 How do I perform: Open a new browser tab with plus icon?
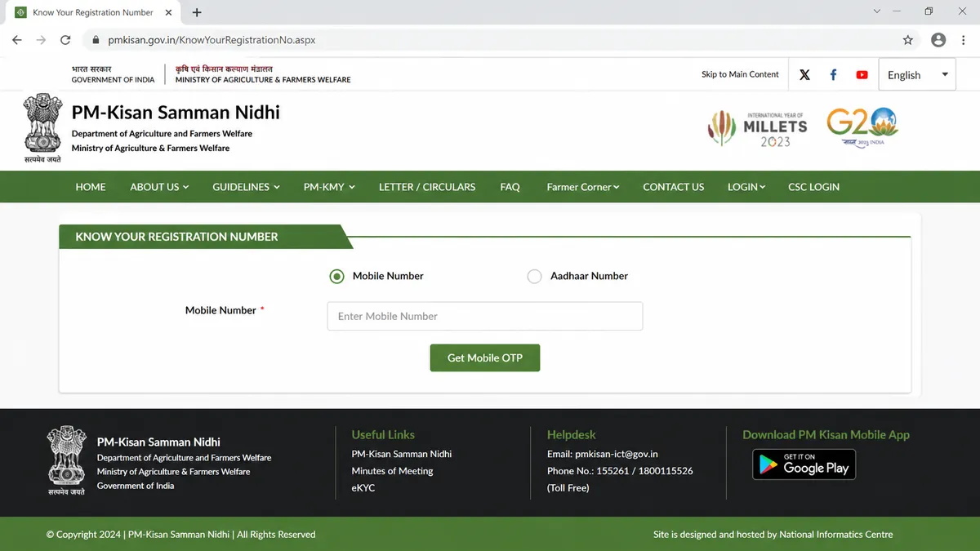(197, 12)
